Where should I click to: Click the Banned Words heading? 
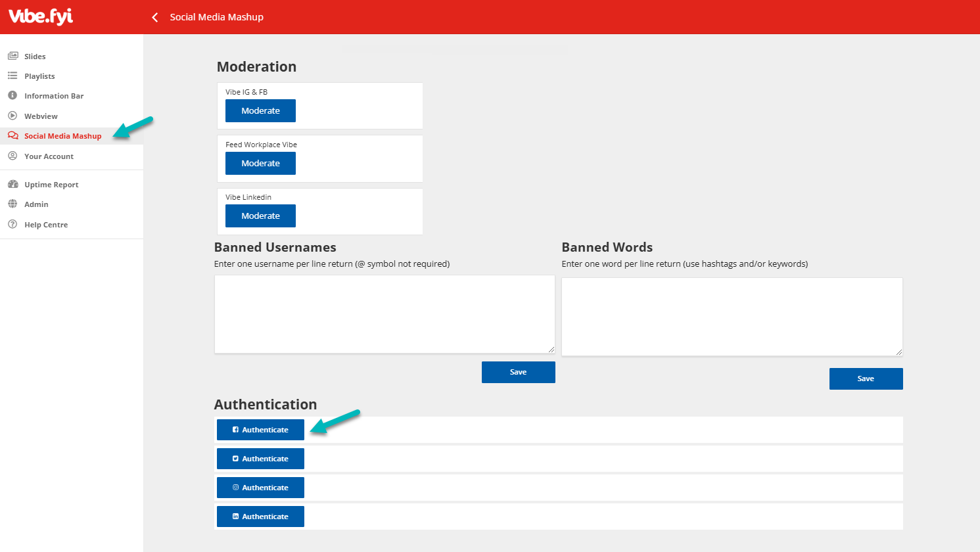coord(607,248)
